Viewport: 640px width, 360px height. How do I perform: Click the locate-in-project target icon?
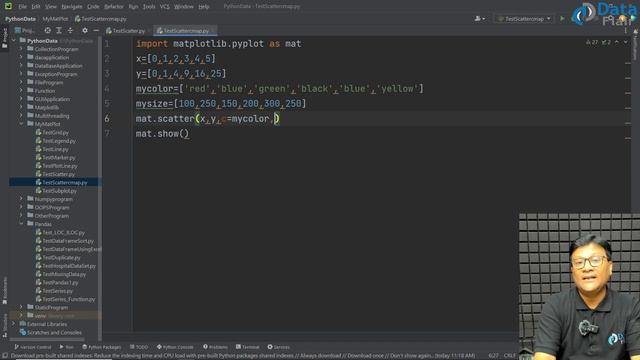pos(48,31)
